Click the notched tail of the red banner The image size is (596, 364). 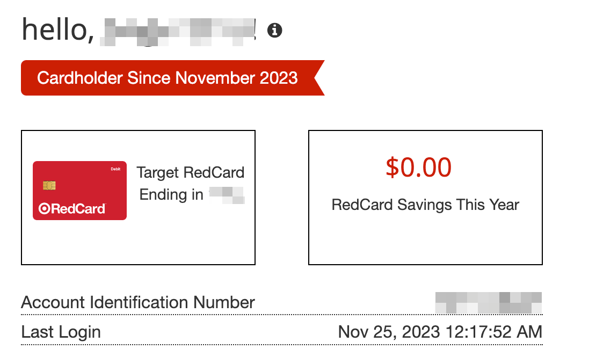point(318,78)
